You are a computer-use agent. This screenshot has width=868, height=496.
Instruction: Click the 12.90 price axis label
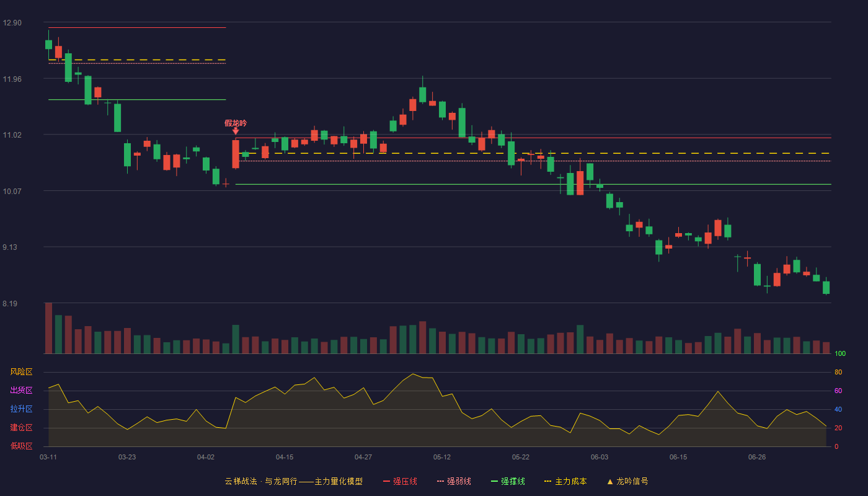(12, 23)
